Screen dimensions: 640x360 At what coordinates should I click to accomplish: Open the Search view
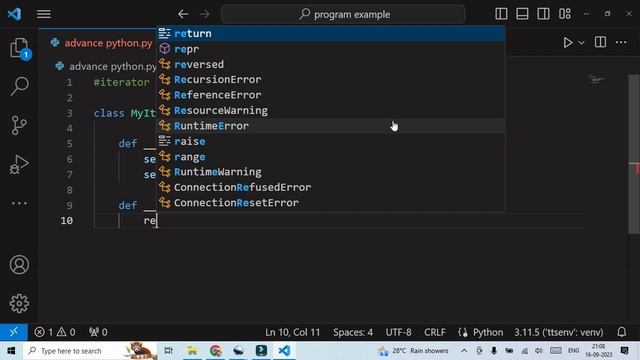[19, 86]
